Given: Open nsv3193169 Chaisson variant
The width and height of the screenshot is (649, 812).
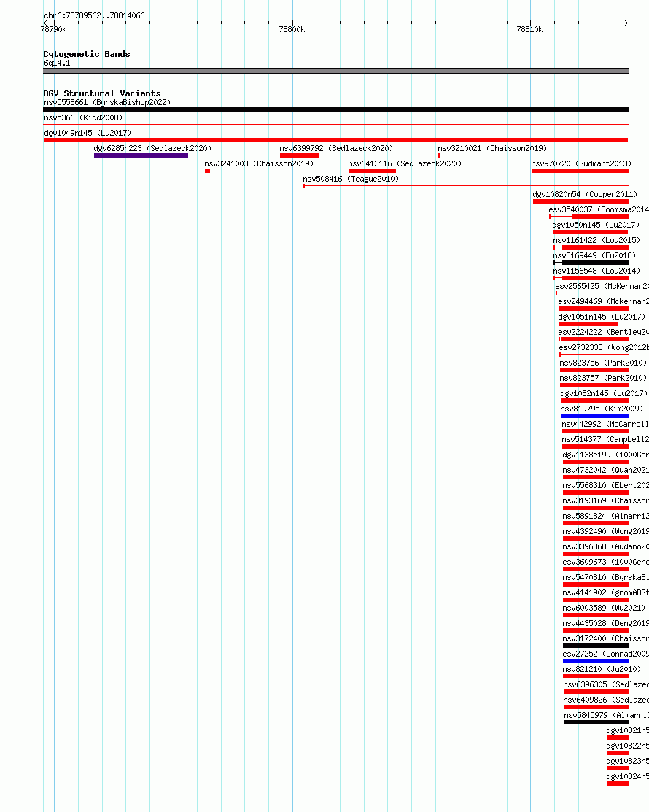Looking at the screenshot, I should [x=605, y=500].
